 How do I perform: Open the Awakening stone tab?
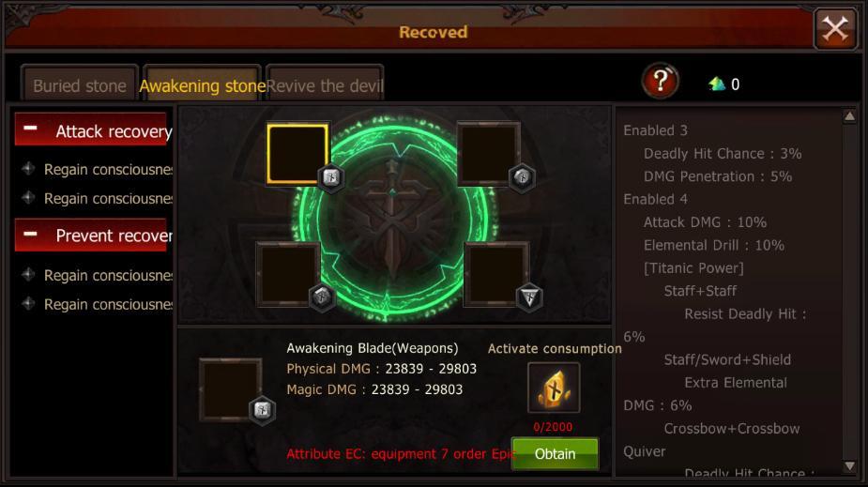coord(202,84)
